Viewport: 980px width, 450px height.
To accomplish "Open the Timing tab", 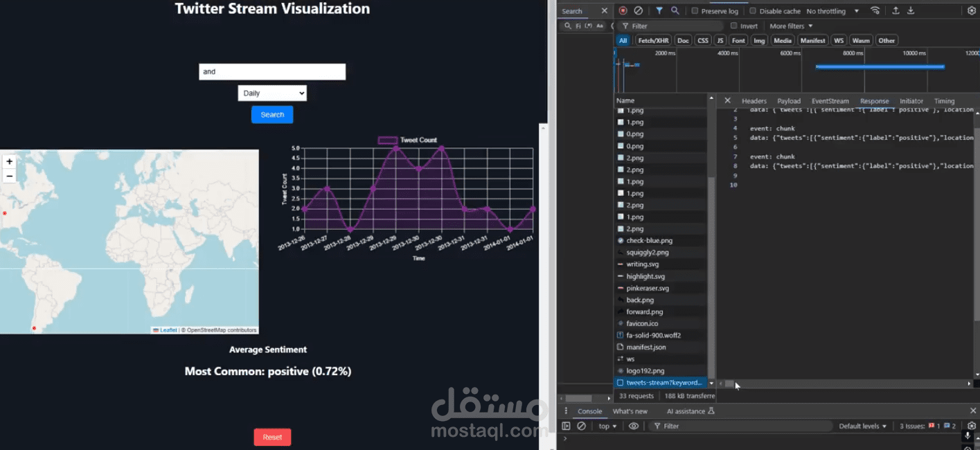I will click(x=944, y=101).
